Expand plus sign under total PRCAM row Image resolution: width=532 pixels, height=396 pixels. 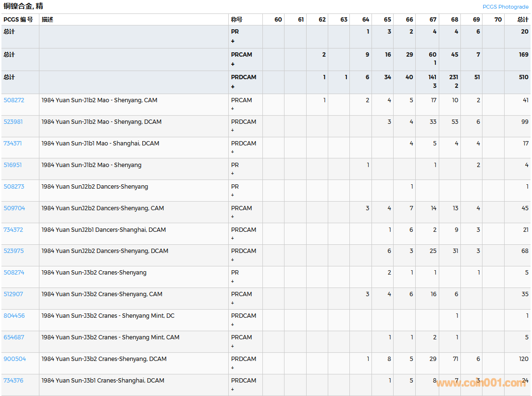(233, 64)
